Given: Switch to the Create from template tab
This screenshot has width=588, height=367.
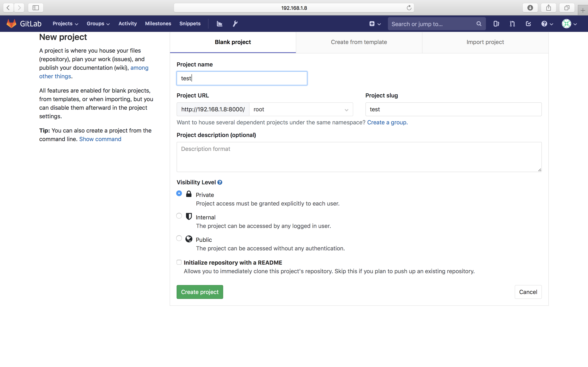Looking at the screenshot, I should click(x=359, y=42).
